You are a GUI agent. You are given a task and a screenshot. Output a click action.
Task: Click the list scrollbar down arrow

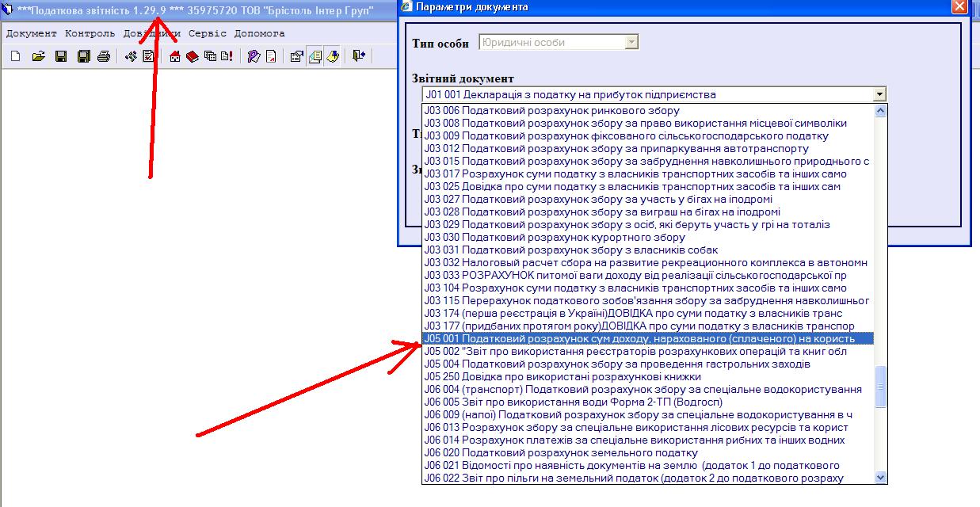(x=880, y=477)
